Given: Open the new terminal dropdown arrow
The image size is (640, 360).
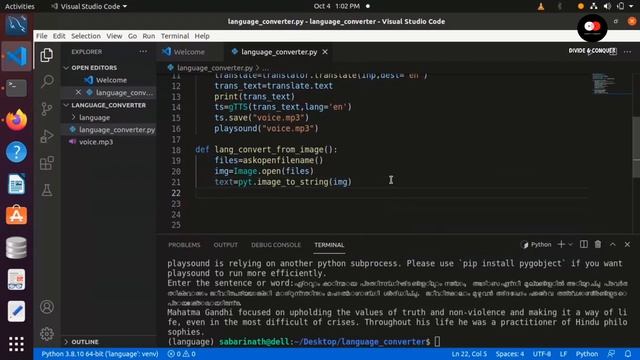Looking at the screenshot, I should click(x=571, y=244).
